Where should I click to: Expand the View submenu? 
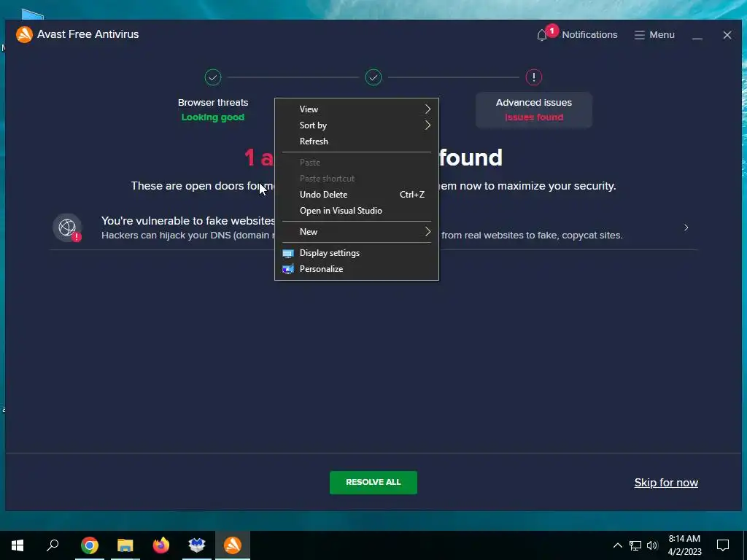coord(356,109)
